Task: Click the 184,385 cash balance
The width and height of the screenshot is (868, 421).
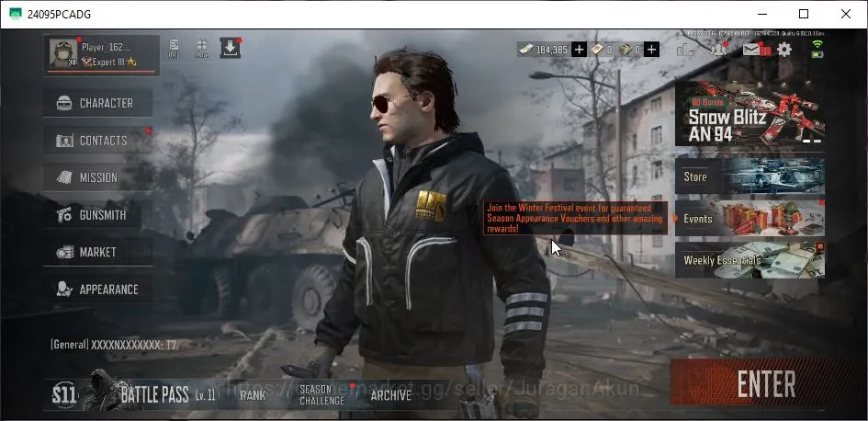Action: (x=552, y=50)
